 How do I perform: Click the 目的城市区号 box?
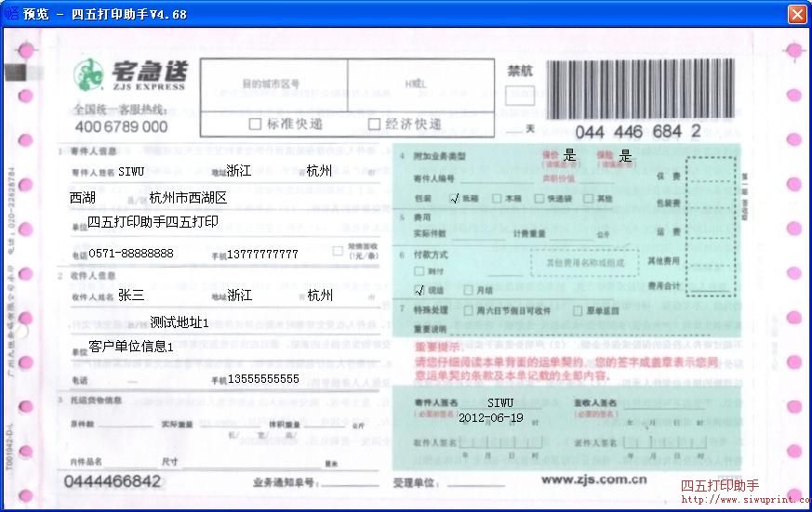(274, 85)
